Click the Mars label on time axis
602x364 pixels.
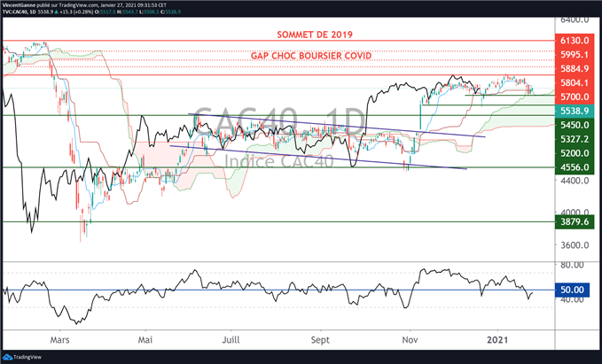click(60, 340)
